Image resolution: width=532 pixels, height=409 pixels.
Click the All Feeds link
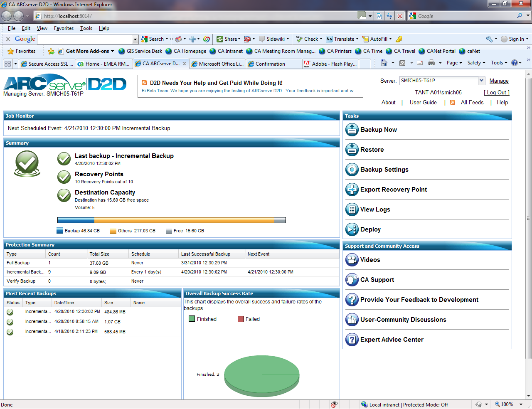(x=472, y=103)
